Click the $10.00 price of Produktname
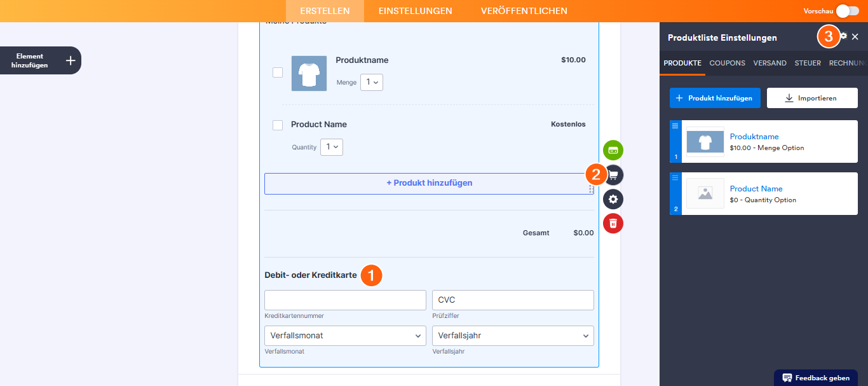This screenshot has height=386, width=868. (573, 60)
